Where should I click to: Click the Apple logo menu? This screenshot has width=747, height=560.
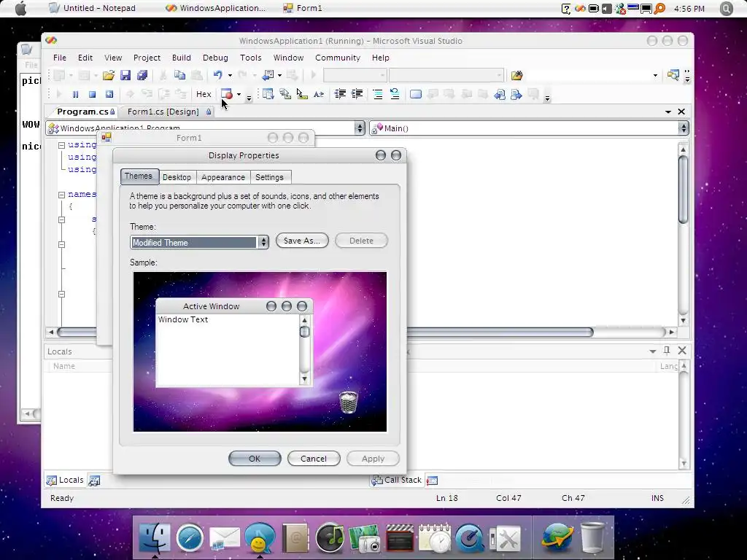[20, 9]
